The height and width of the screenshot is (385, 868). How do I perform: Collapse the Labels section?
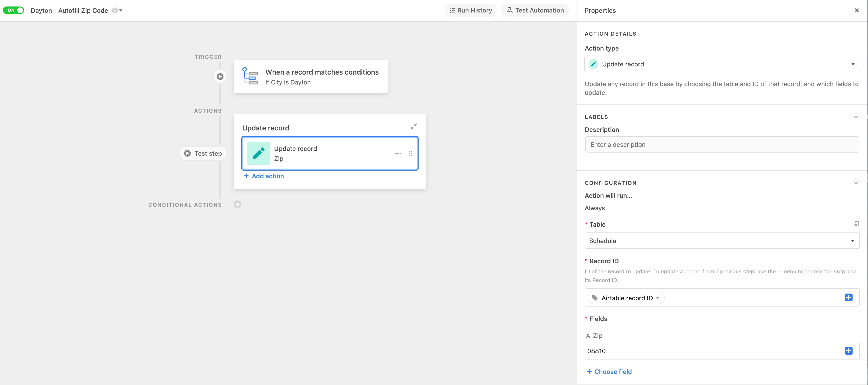pos(855,117)
